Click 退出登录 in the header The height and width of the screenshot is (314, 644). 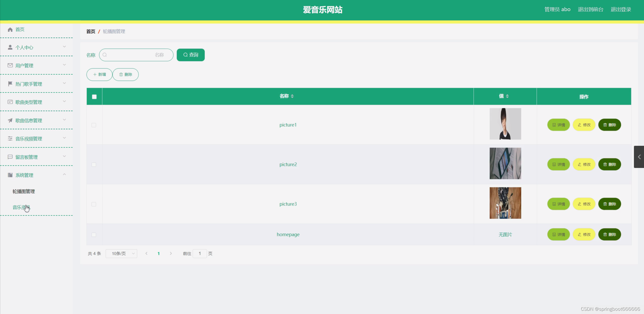(621, 10)
